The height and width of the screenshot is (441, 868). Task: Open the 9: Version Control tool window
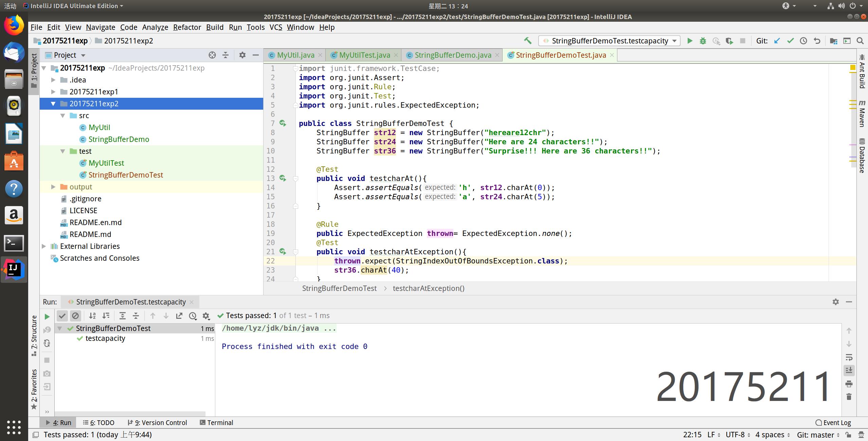(x=157, y=422)
